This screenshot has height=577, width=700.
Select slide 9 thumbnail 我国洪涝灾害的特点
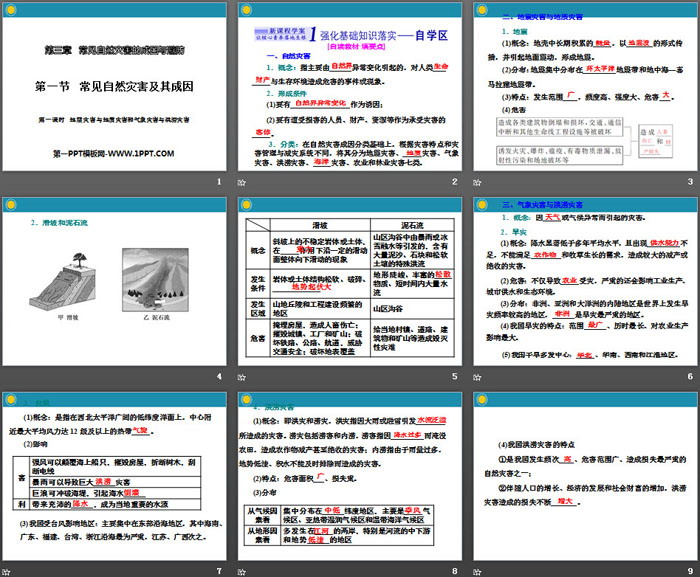(x=585, y=477)
